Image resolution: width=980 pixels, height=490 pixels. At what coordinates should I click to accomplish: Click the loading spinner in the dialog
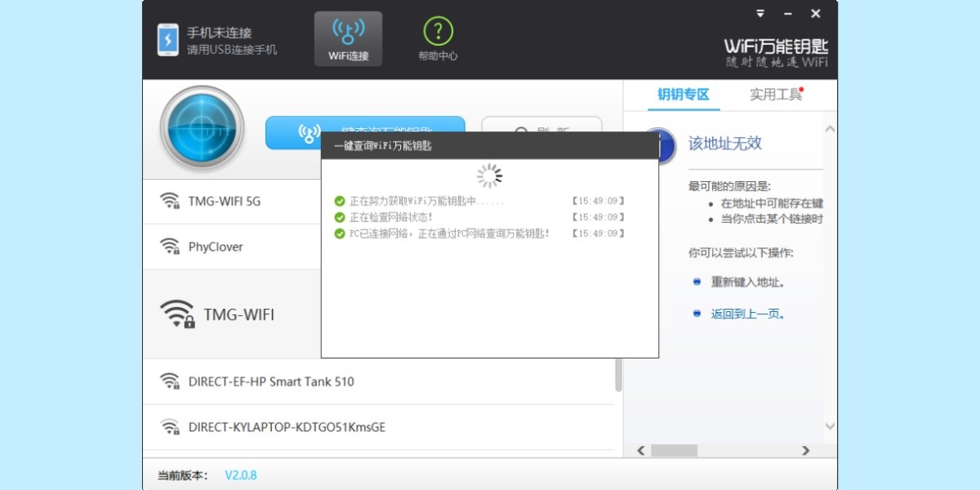(x=489, y=176)
